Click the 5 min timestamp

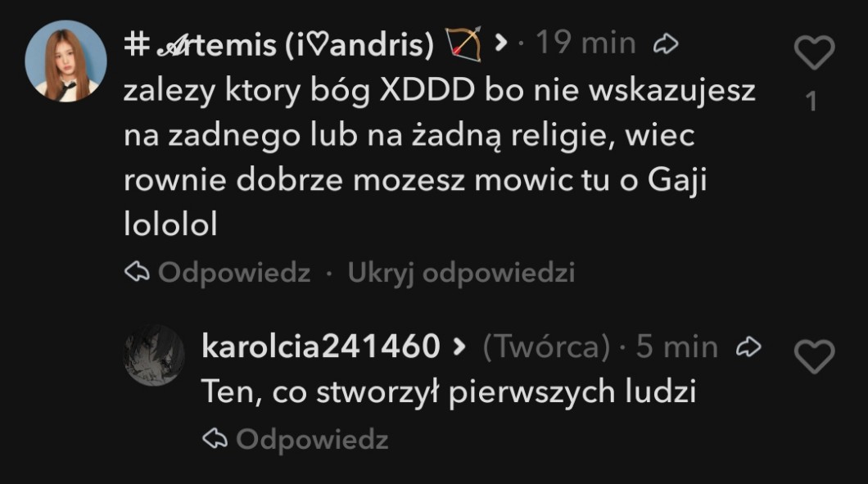click(x=676, y=346)
